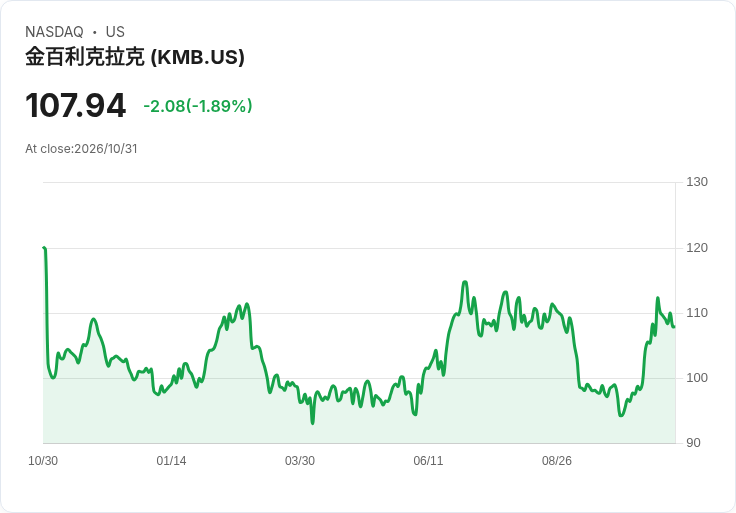The image size is (736, 513).
Task: Click the At close:2026/10/31 timestamp
Action: [x=81, y=149]
